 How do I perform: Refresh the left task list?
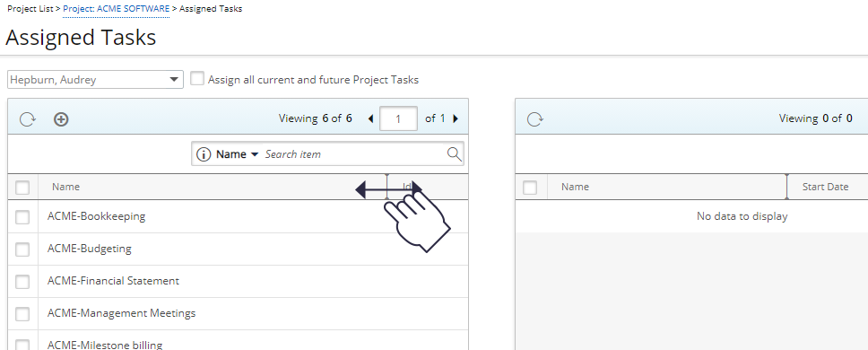pos(28,119)
